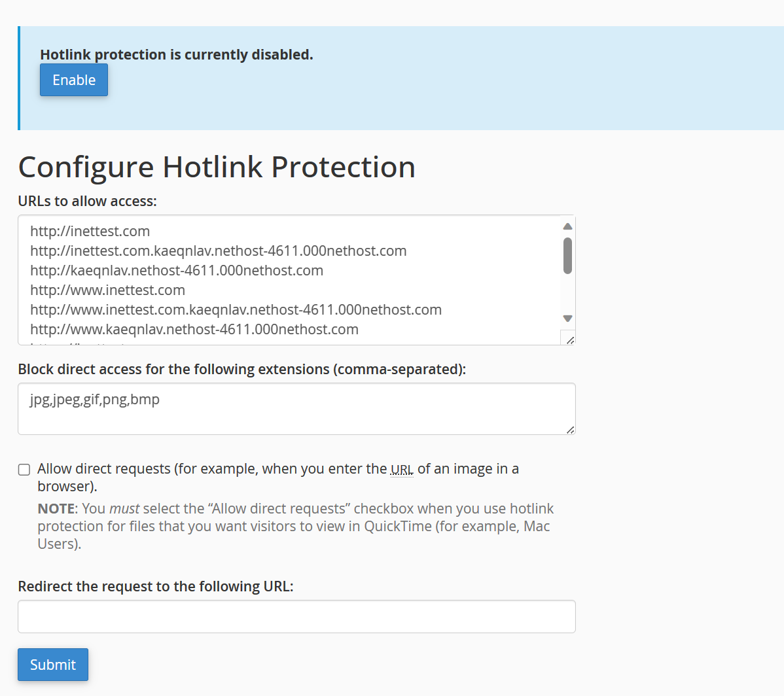Viewport: 784px width, 696px height.
Task: Tick the Allow direct requests checkbox
Action: click(24, 470)
